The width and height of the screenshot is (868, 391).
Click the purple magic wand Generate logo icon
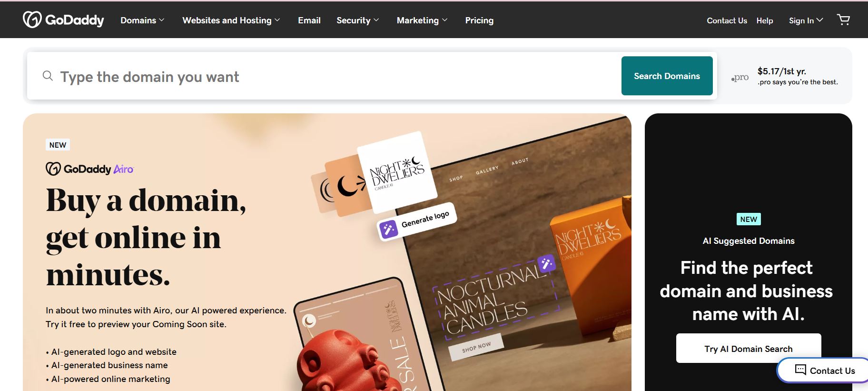(x=388, y=230)
